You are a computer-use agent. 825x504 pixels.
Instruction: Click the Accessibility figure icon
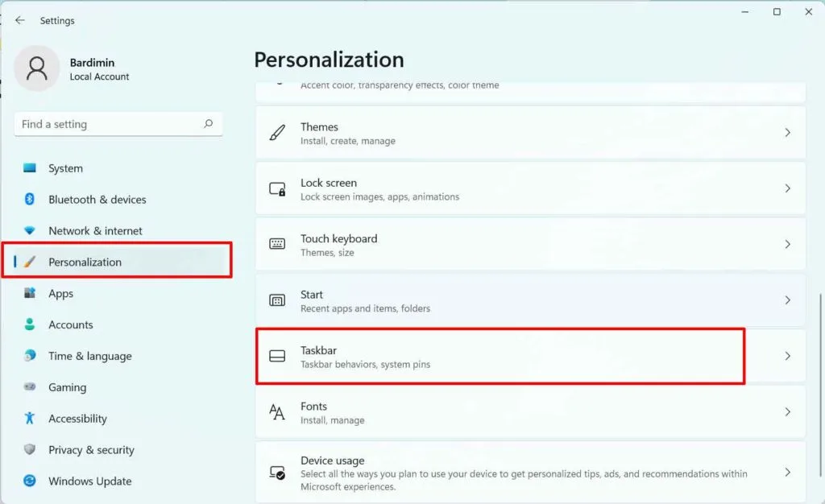pyautogui.click(x=30, y=418)
